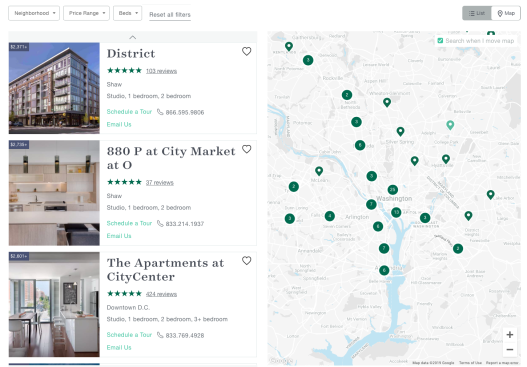527x367 pixels.
Task: Expand the Beds filter dropdown
Action: tap(127, 13)
